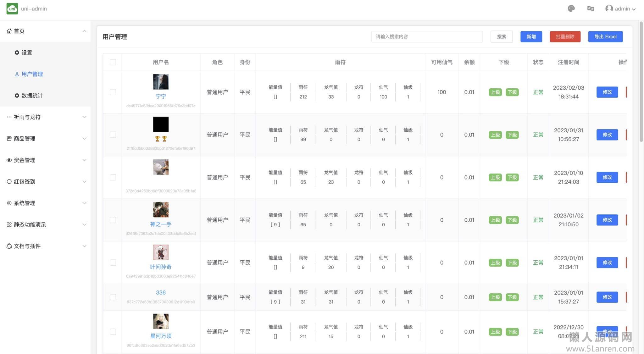The image size is (644, 354).
Task: Click the gear icon beside 数据统计
Action: [x=17, y=96]
